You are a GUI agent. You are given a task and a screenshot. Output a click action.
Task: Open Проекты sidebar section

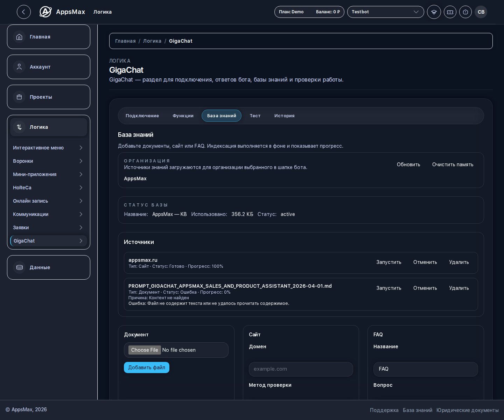click(x=49, y=97)
